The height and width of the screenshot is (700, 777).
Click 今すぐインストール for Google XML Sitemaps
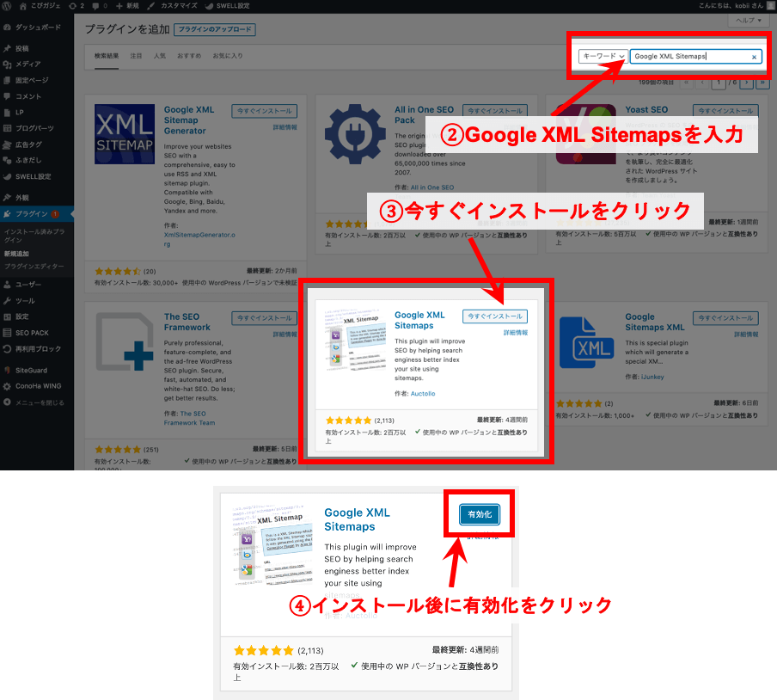point(495,316)
